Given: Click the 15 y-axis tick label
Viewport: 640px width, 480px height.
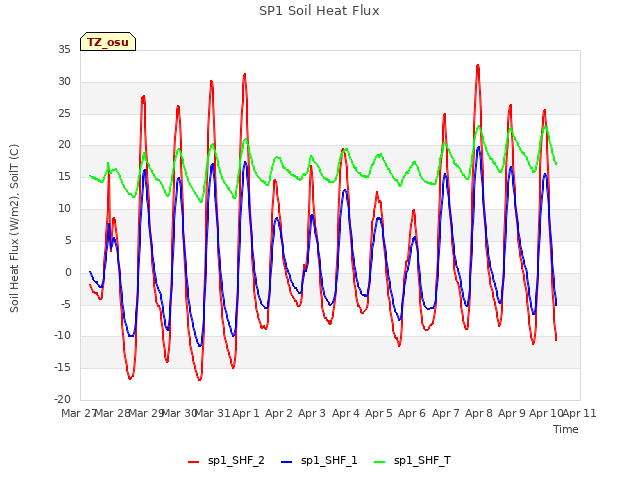Looking at the screenshot, I should click(64, 177).
